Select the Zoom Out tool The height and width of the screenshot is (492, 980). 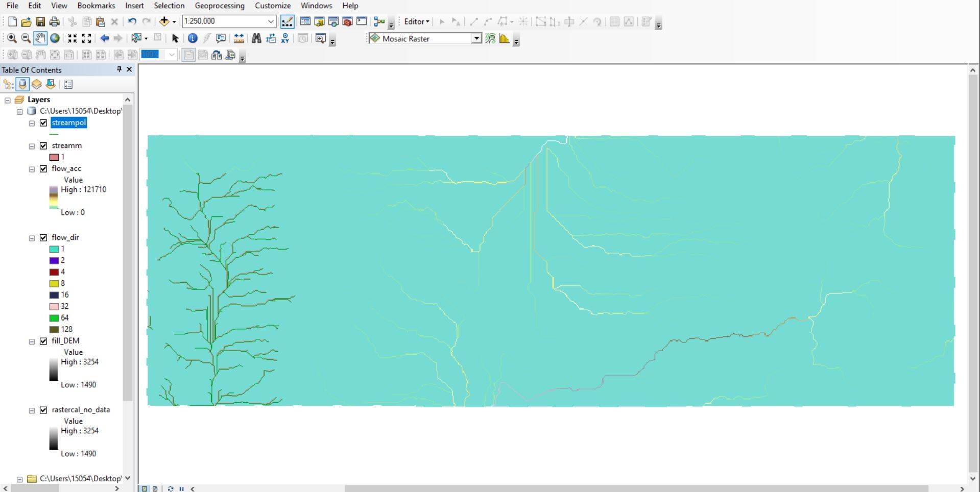click(x=26, y=38)
